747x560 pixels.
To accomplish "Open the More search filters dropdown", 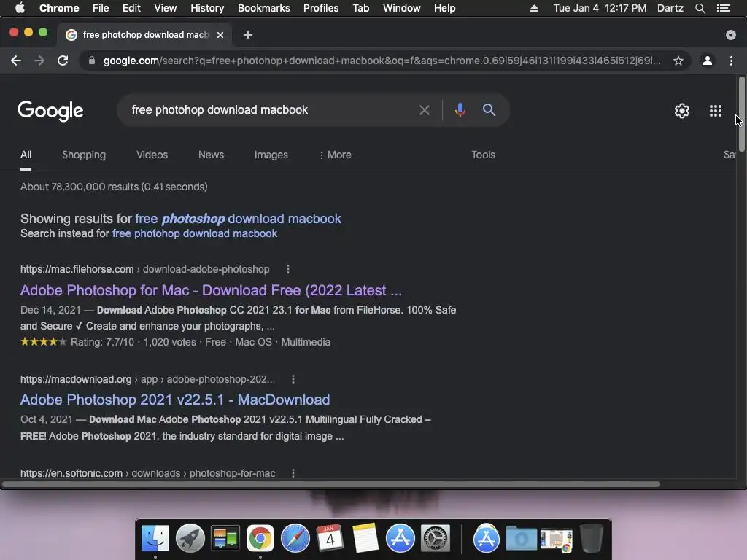I will pos(336,155).
